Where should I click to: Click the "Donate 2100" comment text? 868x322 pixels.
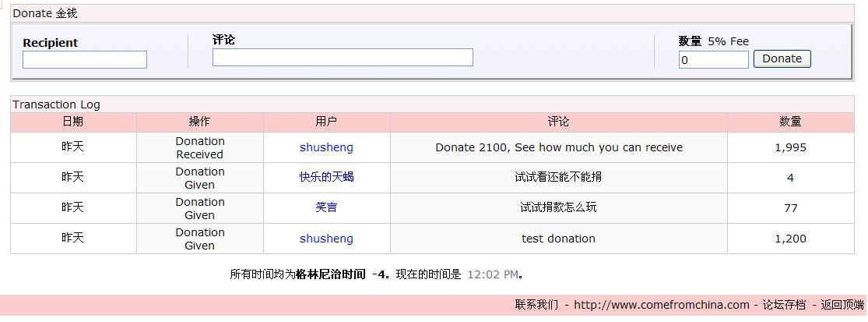(558, 147)
